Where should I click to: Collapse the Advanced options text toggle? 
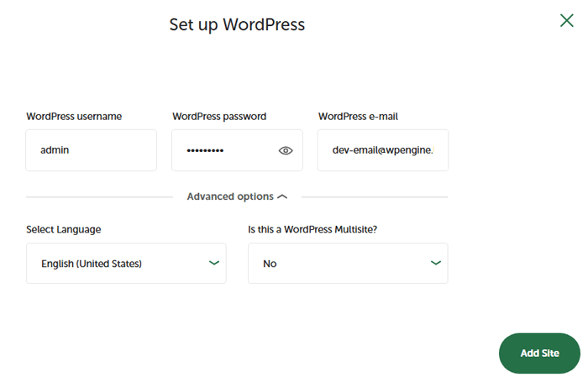229,196
